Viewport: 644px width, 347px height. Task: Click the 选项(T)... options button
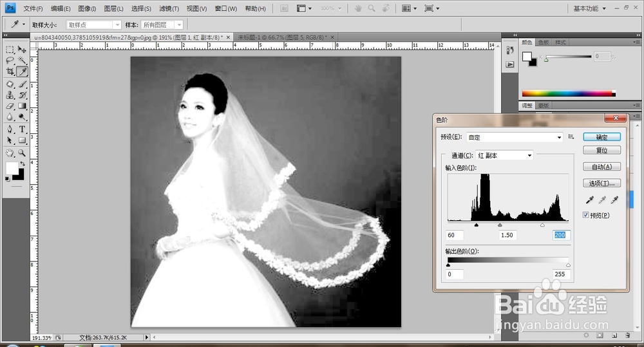(x=601, y=183)
